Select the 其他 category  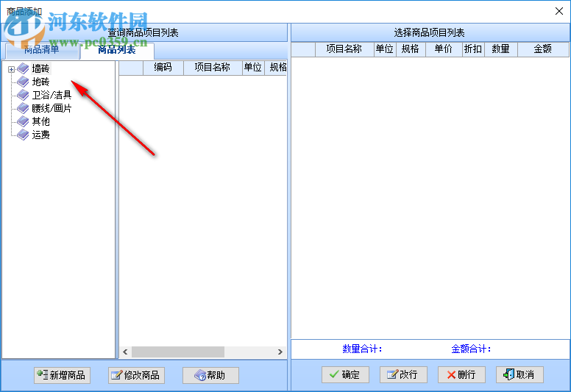point(40,121)
